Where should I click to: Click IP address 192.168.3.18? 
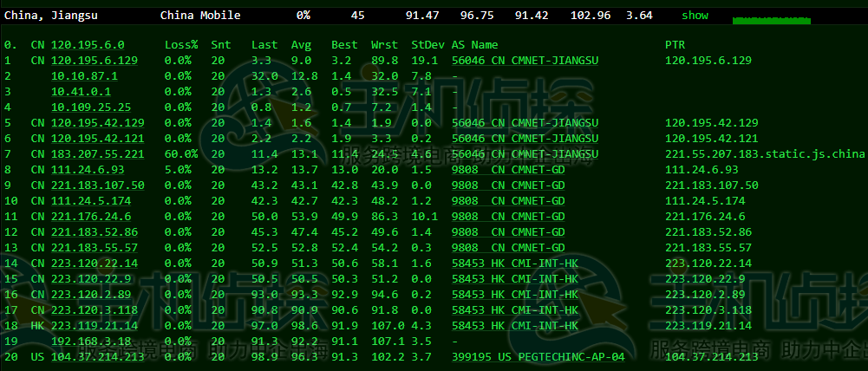click(91, 342)
